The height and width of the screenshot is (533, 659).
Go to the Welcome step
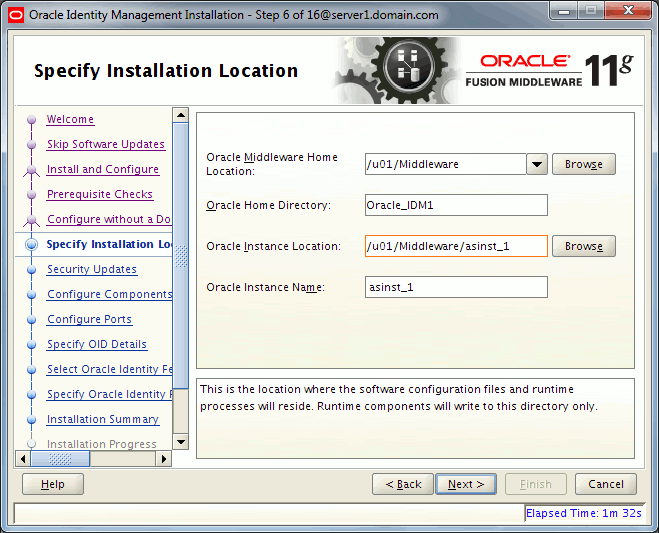click(70, 119)
